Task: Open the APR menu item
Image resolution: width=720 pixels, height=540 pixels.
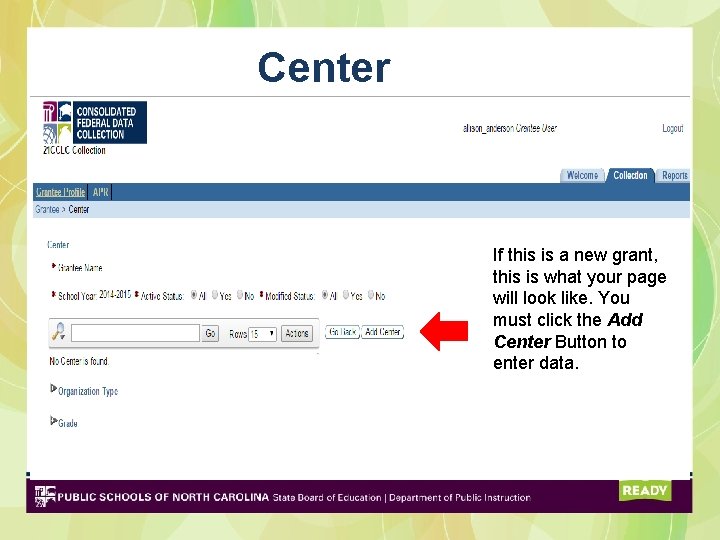Action: tap(101, 192)
